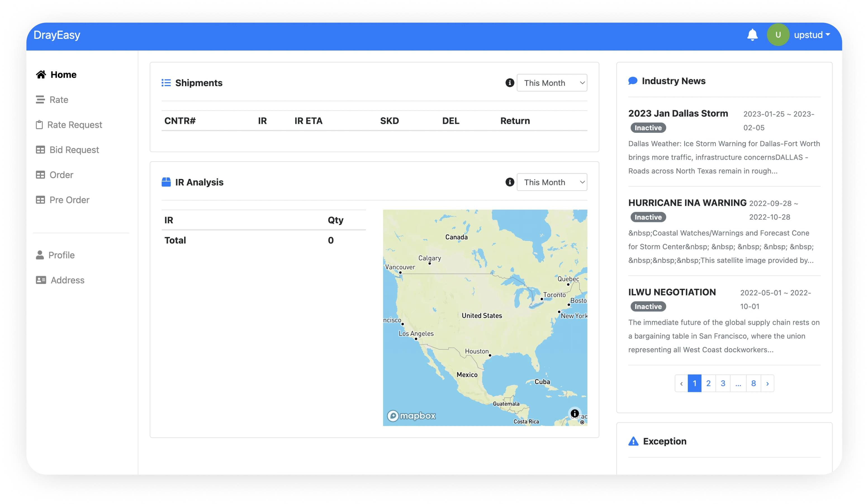Go to Home in the sidebar
This screenshot has height=504, width=868.
pos(56,74)
